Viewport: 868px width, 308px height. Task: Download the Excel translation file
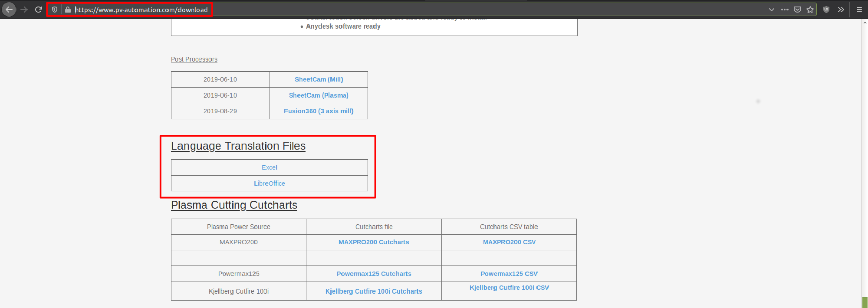click(x=269, y=167)
